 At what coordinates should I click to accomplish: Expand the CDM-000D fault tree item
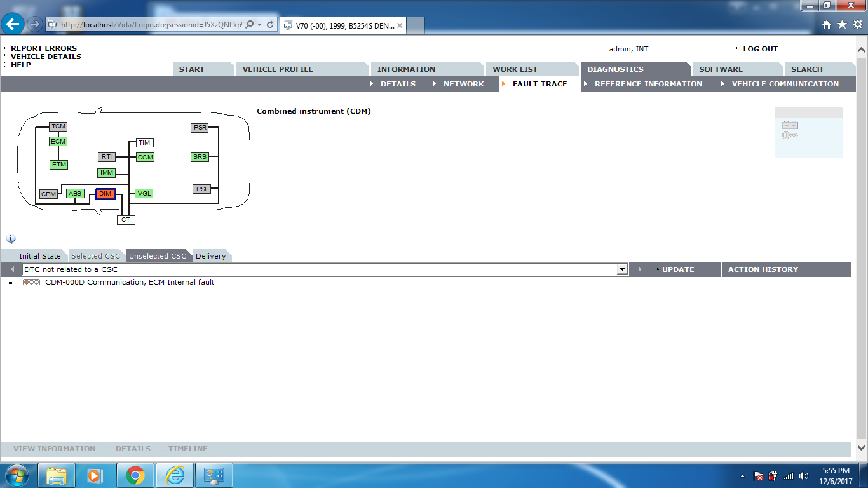[x=11, y=282]
